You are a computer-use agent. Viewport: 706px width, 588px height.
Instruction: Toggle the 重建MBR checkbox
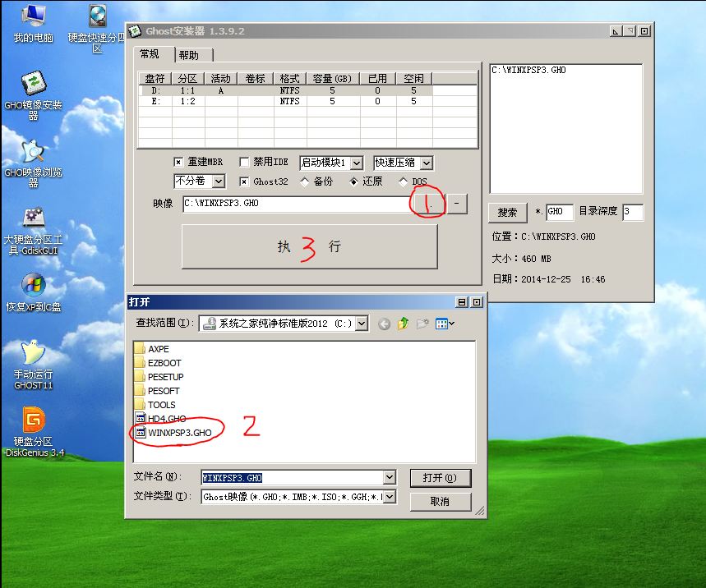[x=178, y=162]
